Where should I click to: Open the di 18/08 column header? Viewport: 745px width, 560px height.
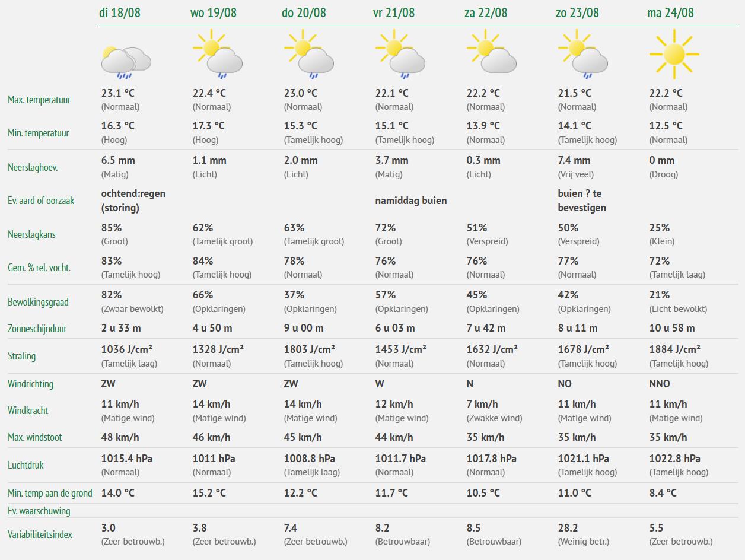pos(120,12)
